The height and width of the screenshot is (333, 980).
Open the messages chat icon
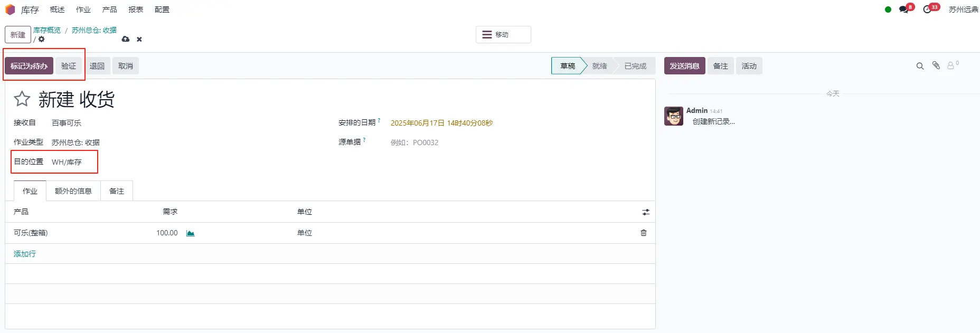904,9
